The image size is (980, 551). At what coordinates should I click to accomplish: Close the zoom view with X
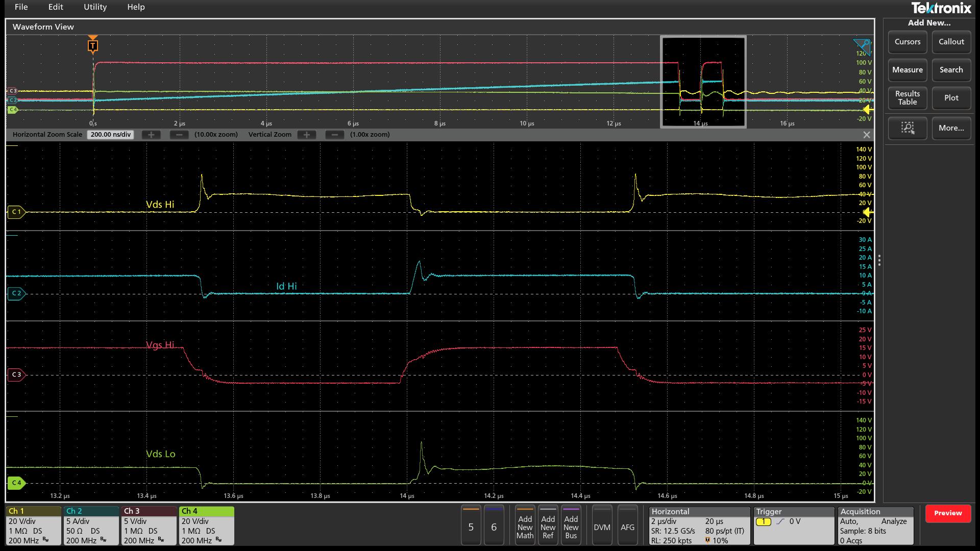coord(866,135)
